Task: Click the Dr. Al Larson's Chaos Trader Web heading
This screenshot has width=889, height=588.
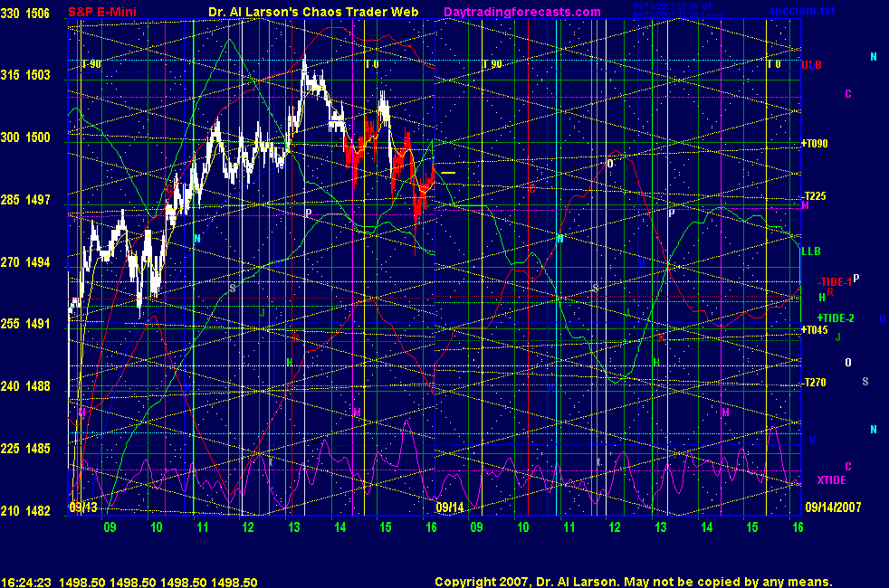Action: tap(313, 12)
